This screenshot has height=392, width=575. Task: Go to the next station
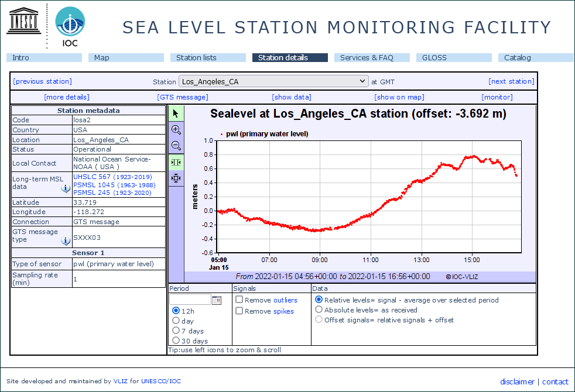click(x=511, y=81)
